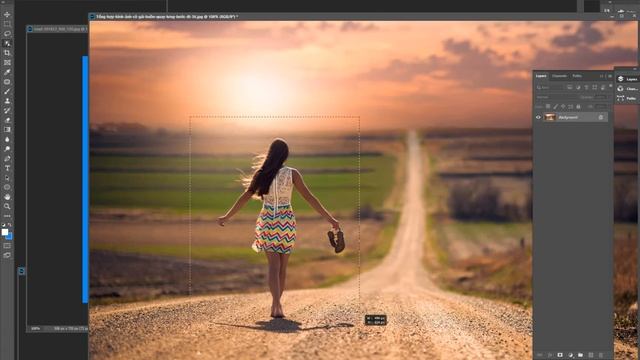
Task: Toggle pixel layer filter icon
Action: click(x=570, y=87)
